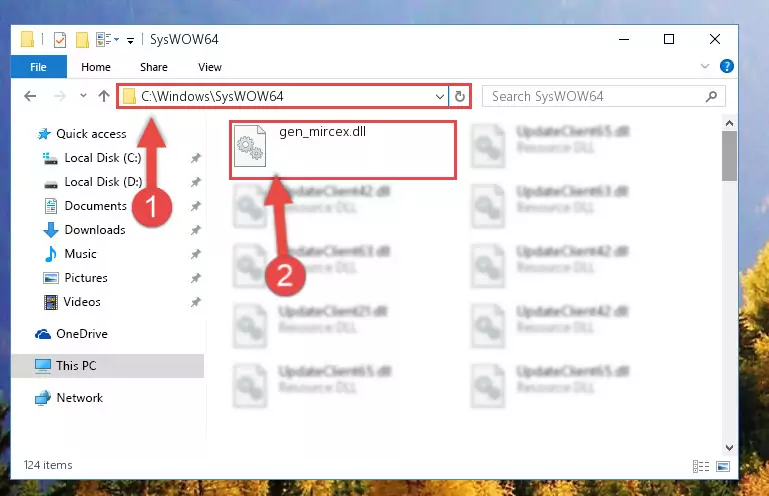The image size is (769, 496).
Task: Click the vertical scrollbar thumb
Action: pos(729,156)
